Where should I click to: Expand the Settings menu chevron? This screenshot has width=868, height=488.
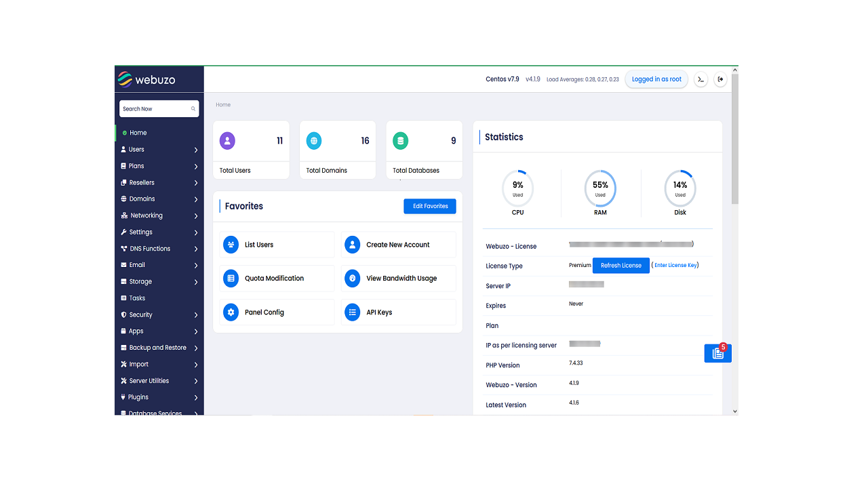click(196, 232)
